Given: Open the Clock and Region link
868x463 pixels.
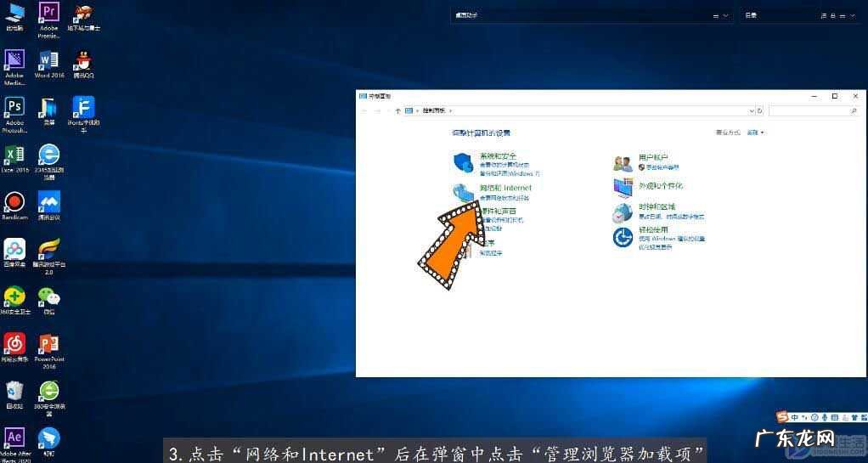Looking at the screenshot, I should point(657,207).
